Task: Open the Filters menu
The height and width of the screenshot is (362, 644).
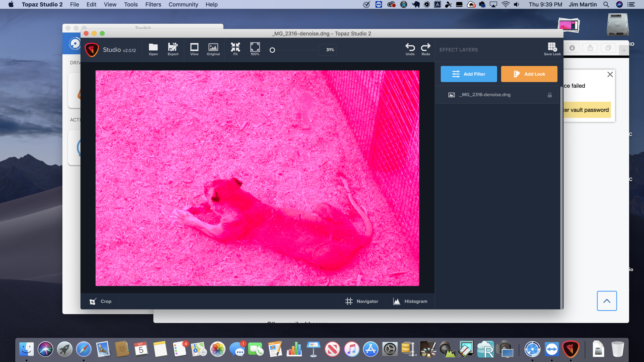Action: (x=153, y=5)
